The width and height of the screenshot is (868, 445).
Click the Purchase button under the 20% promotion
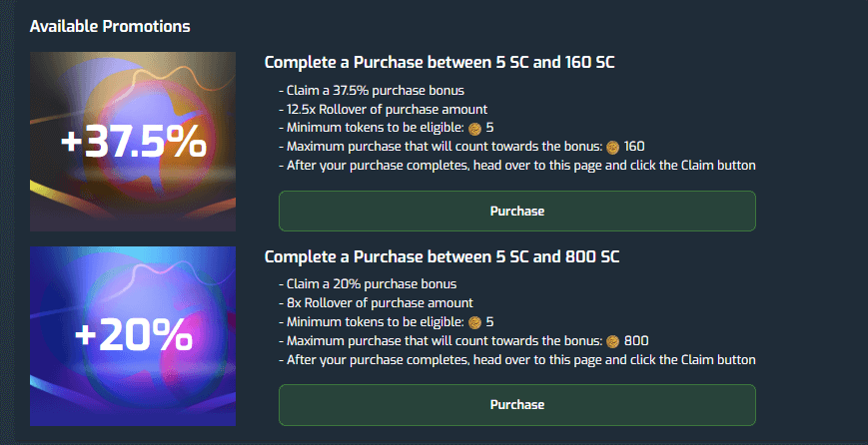[516, 405]
